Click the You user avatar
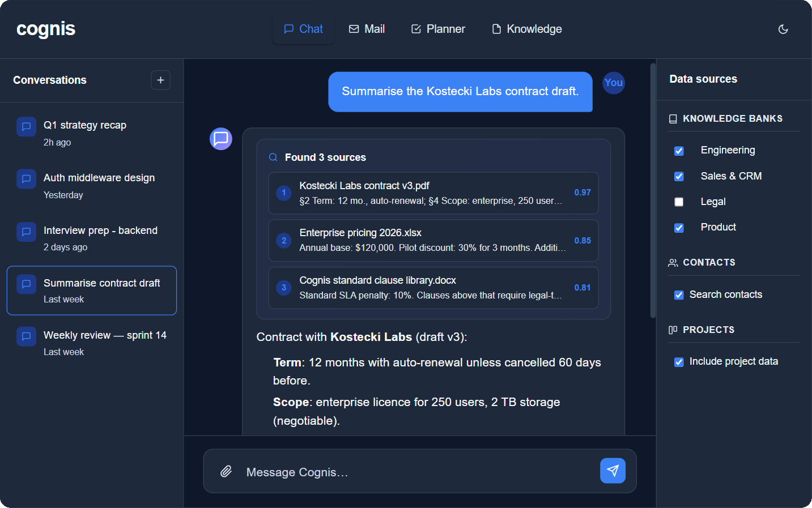 coord(614,83)
